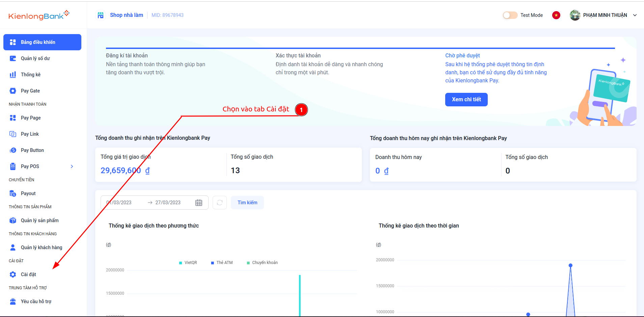This screenshot has height=317, width=644.
Task: Click the Cài đặt gear icon
Action: click(13, 274)
